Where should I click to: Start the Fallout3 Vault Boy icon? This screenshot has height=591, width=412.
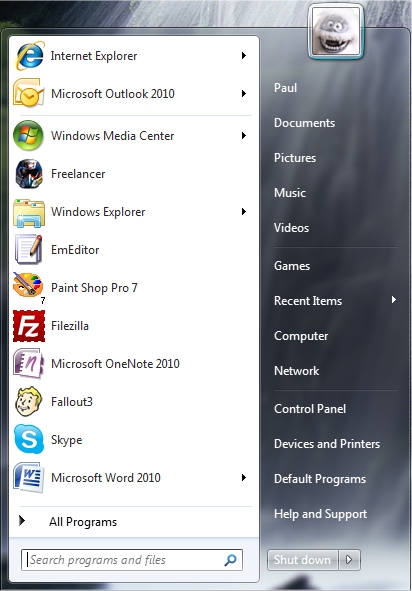tap(28, 401)
